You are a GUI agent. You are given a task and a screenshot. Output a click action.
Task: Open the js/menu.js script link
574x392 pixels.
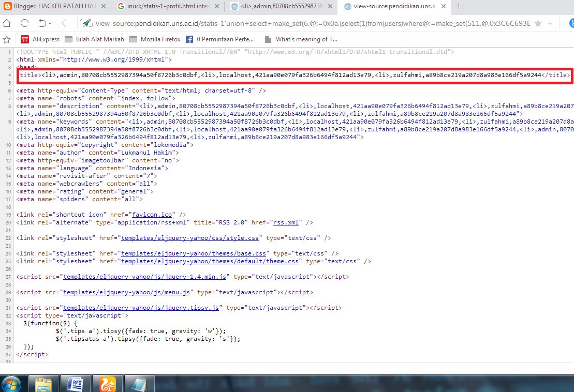pos(126,292)
